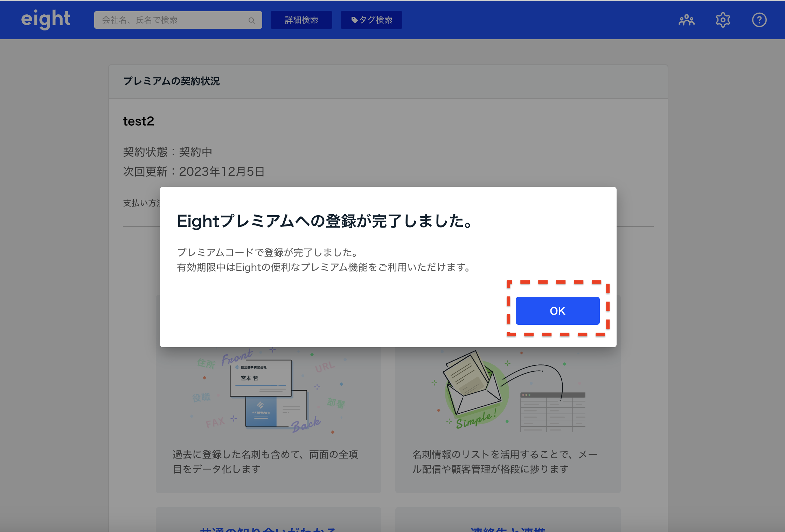785x532 pixels.
Task: Open the settings gear icon
Action: click(x=723, y=20)
